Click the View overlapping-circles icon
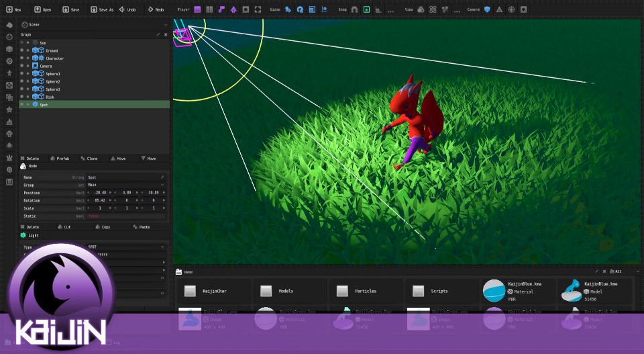 [x=421, y=9]
